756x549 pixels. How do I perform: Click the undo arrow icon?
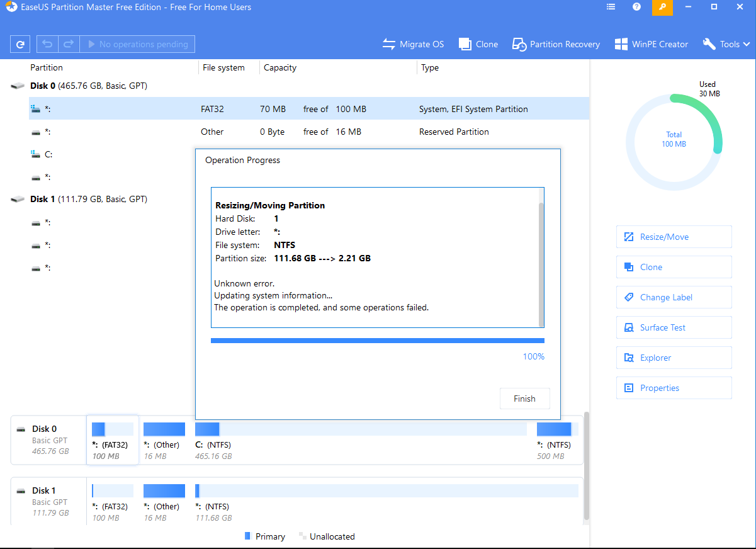click(x=47, y=44)
